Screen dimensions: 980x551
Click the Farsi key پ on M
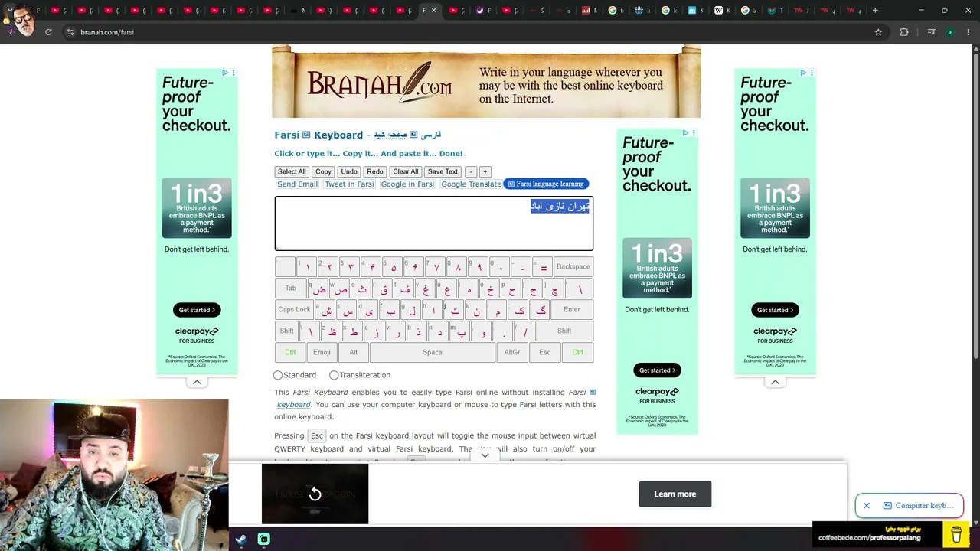(461, 331)
